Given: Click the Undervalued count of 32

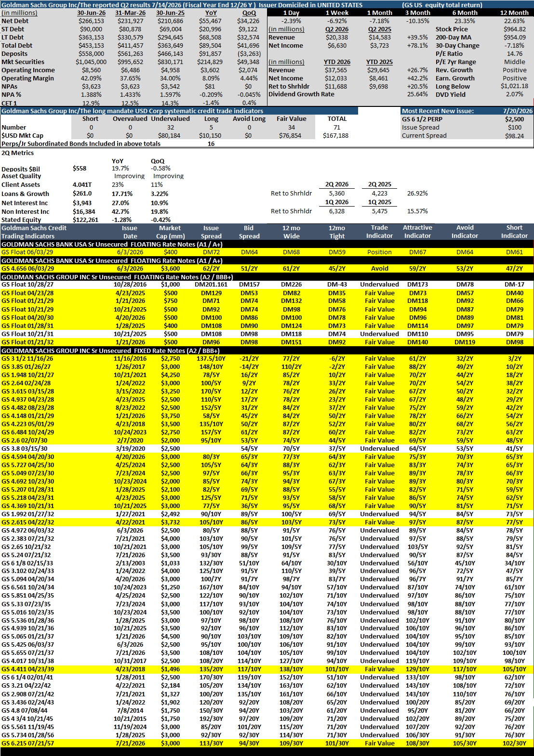Looking at the screenshot, I should pyautogui.click(x=170, y=128).
